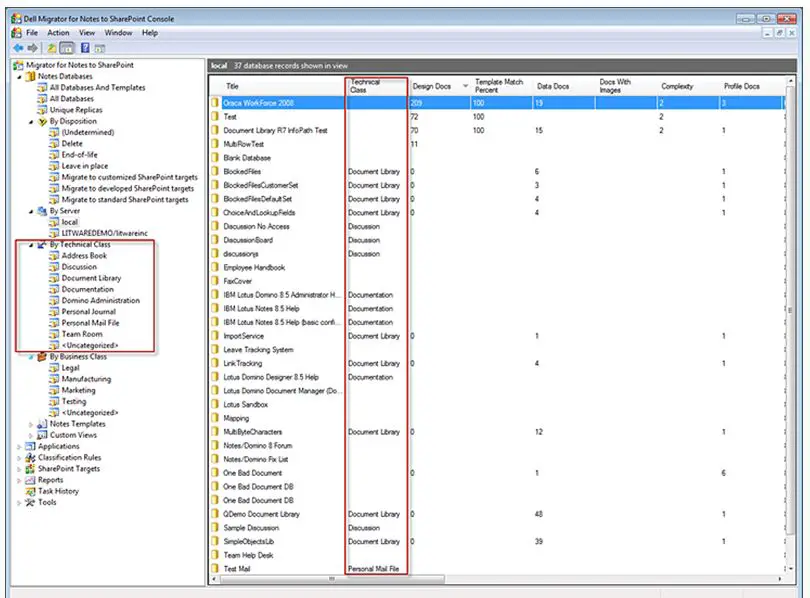Click the blue Back arrow in the toolbar
The height and width of the screenshot is (598, 810).
coord(18,48)
